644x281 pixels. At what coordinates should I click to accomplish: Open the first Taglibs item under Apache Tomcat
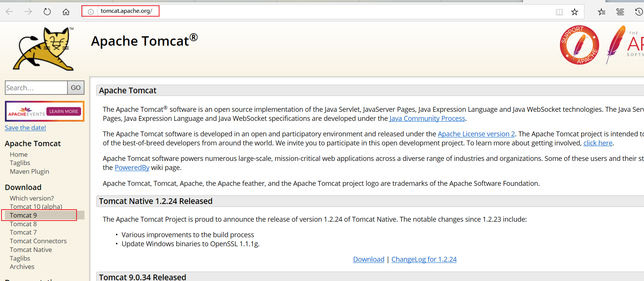20,163
